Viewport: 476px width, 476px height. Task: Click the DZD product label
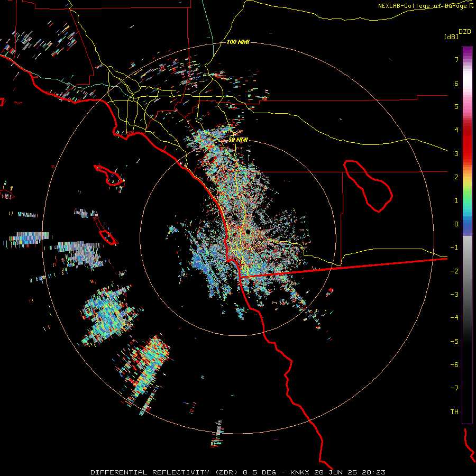coord(465,32)
